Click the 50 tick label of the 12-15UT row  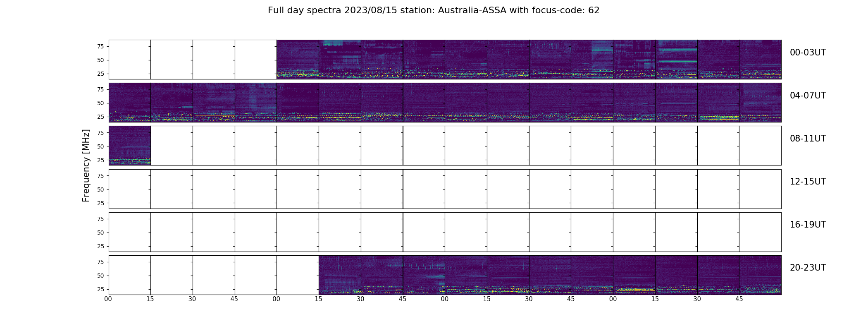pyautogui.click(x=100, y=189)
